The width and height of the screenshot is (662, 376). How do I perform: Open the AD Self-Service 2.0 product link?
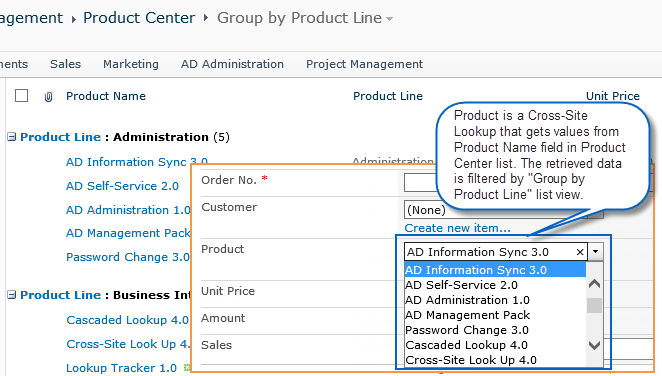122,186
